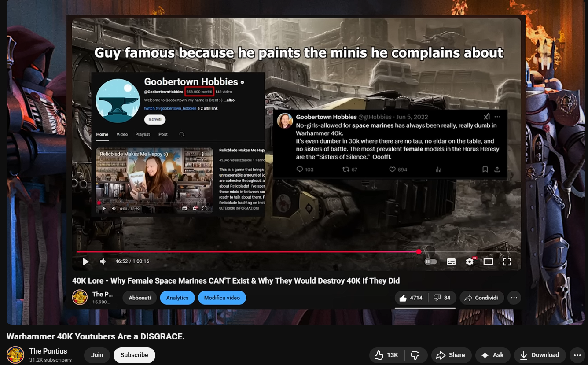Open the Ask button with sparkle icon
Viewport: 588px width, 365px height.
click(492, 355)
